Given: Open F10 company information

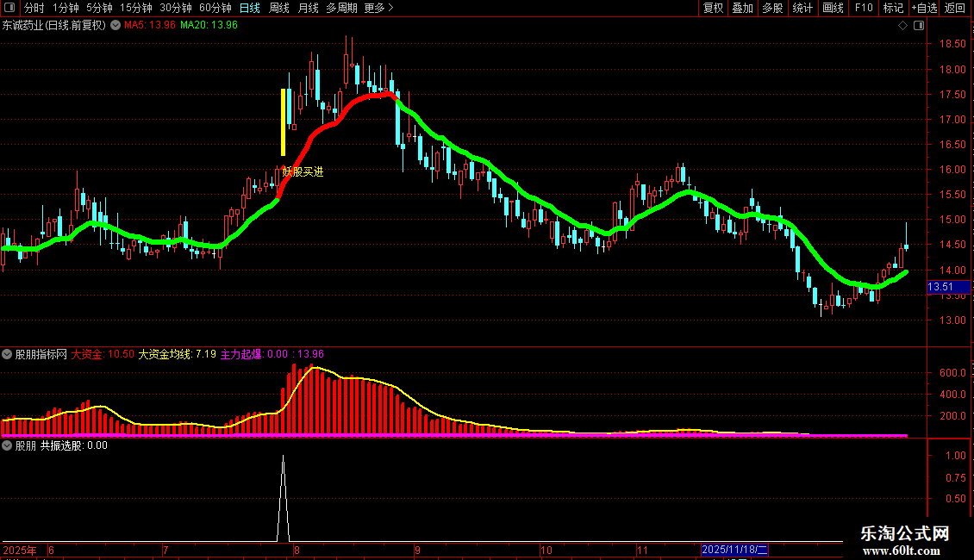Looking at the screenshot, I should pyautogui.click(x=864, y=8).
